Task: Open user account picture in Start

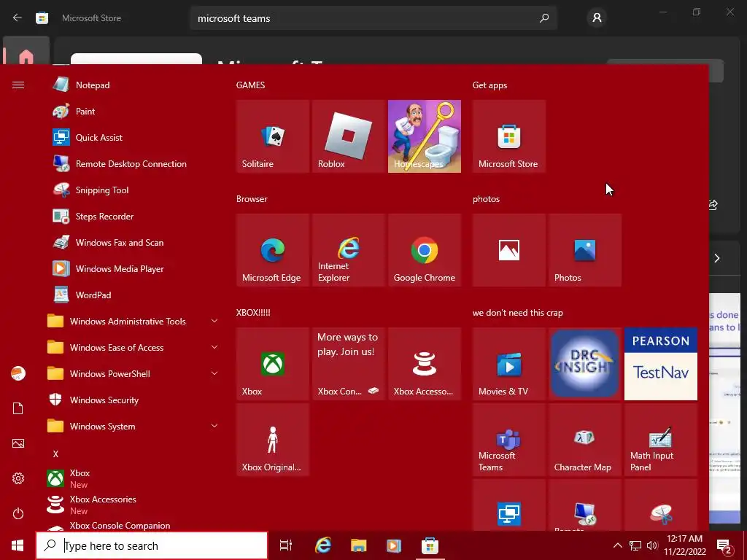Action: pyautogui.click(x=18, y=373)
